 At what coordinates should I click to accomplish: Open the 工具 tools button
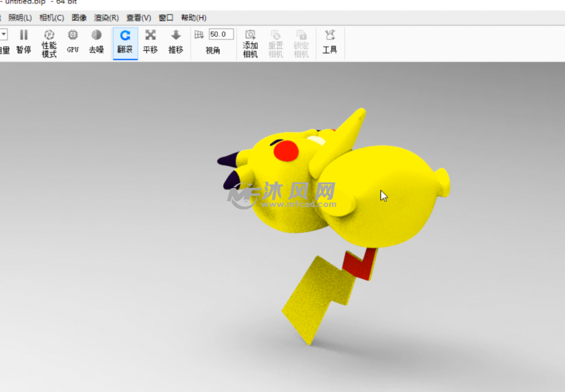(x=330, y=43)
